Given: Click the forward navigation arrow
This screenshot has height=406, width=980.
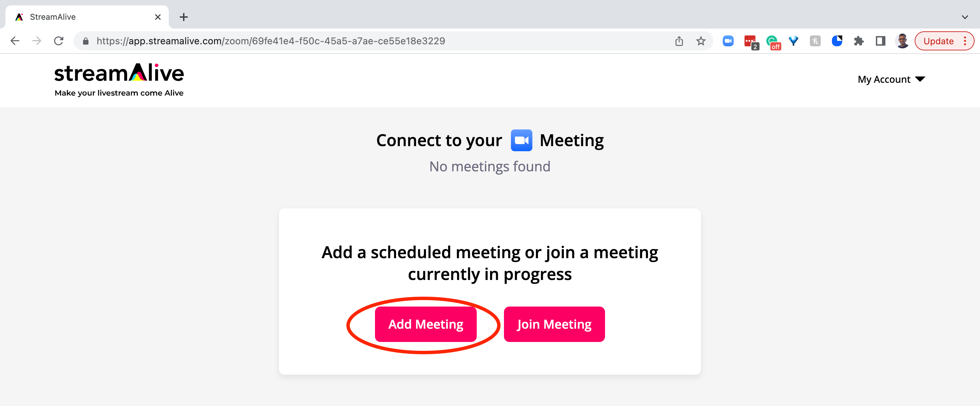Looking at the screenshot, I should click(x=36, y=41).
